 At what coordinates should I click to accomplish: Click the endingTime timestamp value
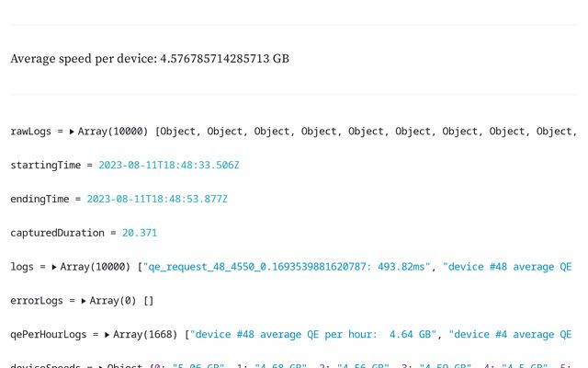[157, 200]
